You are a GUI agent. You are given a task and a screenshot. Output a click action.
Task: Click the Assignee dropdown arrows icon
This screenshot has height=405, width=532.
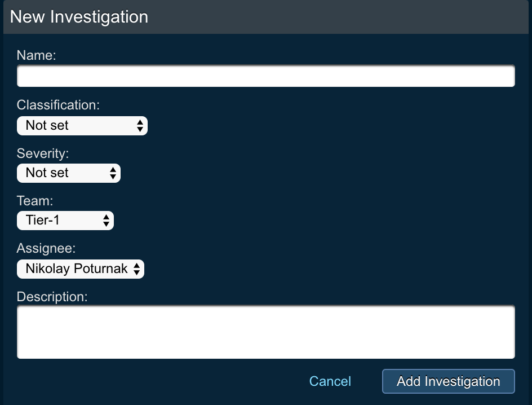pyautogui.click(x=137, y=269)
